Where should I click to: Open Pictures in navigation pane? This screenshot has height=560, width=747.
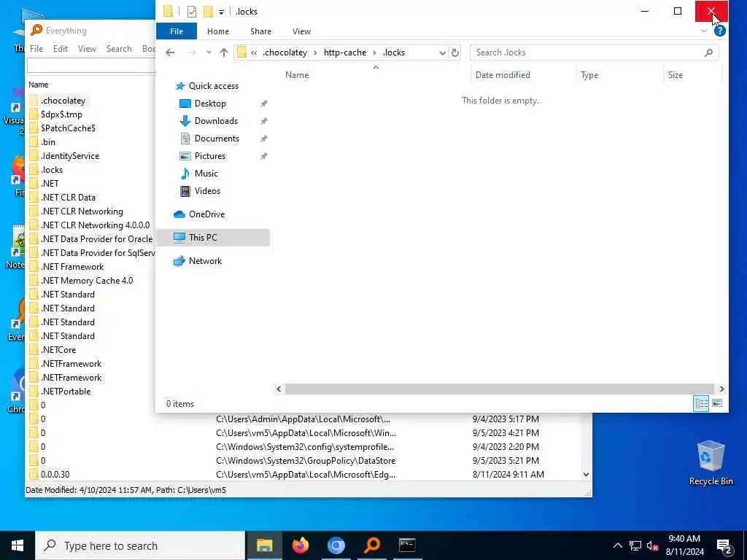click(209, 156)
